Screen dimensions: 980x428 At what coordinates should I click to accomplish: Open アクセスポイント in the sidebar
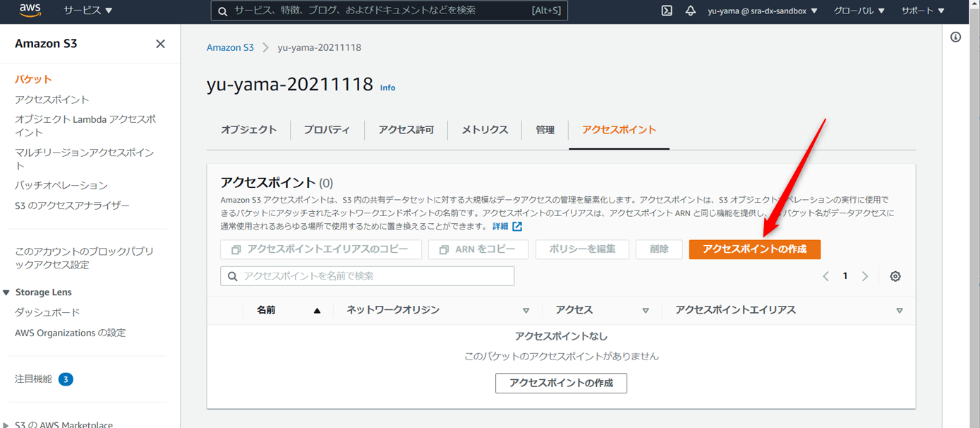point(52,100)
